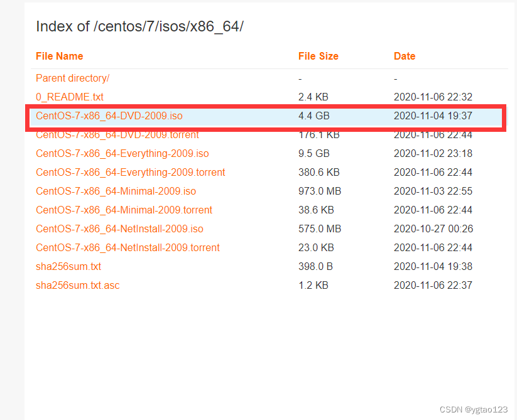Select the 380.6 KB size value
Image resolution: width=517 pixels, height=420 pixels.
coord(319,172)
